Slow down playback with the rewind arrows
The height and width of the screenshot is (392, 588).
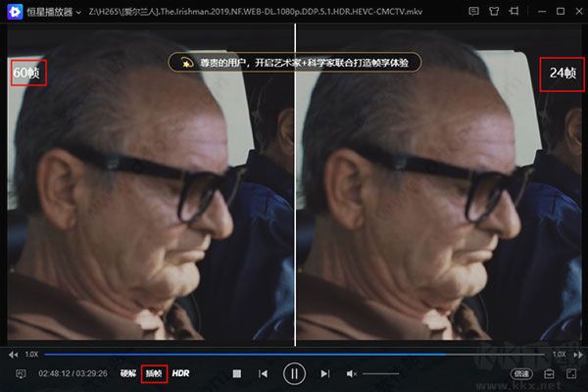pyautogui.click(x=13, y=354)
